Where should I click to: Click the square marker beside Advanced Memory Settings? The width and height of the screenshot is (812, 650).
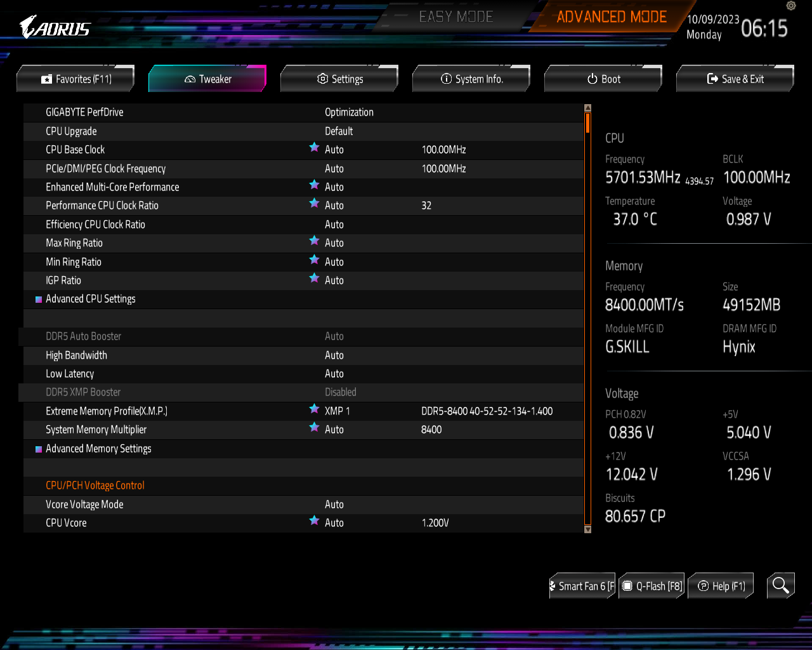pos(39,449)
